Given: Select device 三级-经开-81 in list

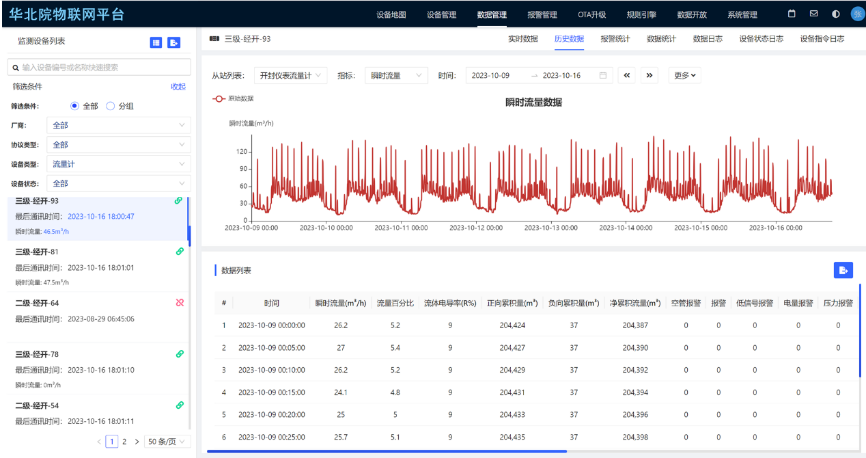Looking at the screenshot, I should pyautogui.click(x=97, y=266).
